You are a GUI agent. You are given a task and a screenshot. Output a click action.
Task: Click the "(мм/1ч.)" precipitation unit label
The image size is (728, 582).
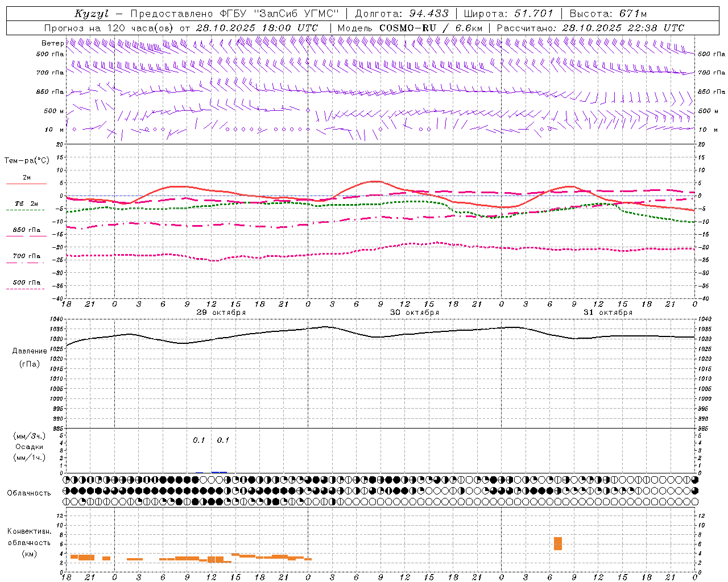coord(30,458)
